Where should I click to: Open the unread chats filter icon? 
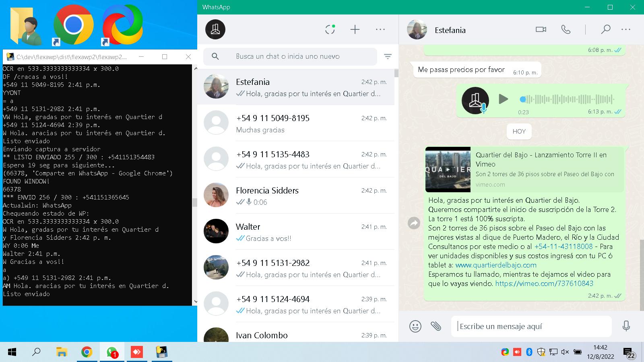tap(388, 57)
